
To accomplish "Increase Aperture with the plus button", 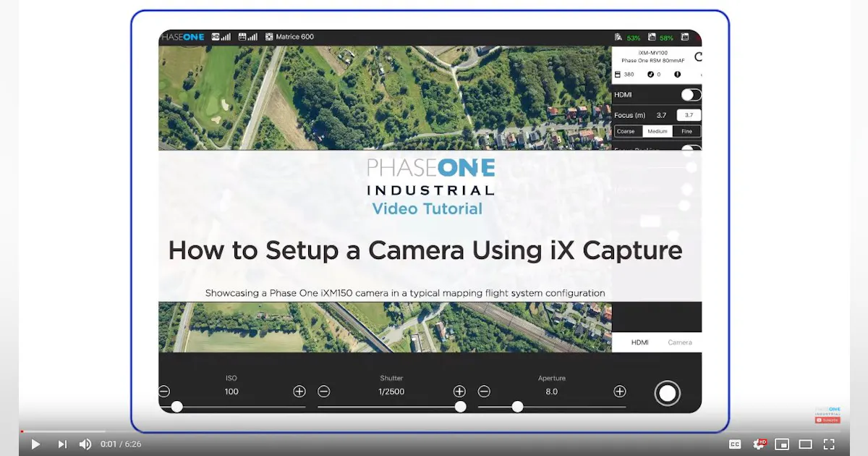I will pyautogui.click(x=620, y=392).
